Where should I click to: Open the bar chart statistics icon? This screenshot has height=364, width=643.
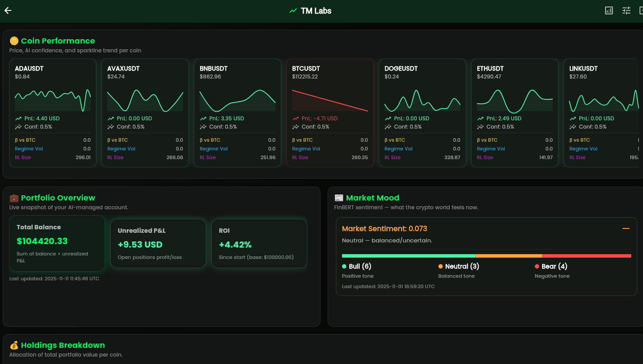coord(609,10)
